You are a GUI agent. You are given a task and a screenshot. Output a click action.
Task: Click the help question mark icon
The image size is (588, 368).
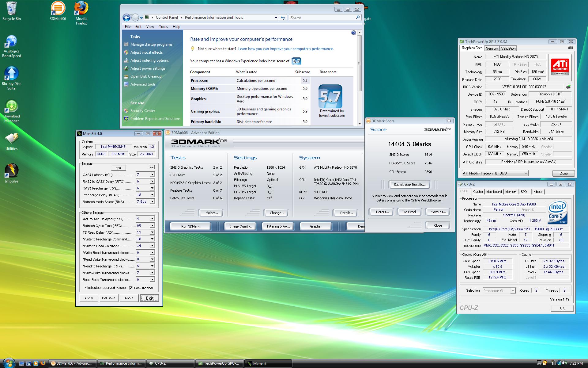coord(353,33)
